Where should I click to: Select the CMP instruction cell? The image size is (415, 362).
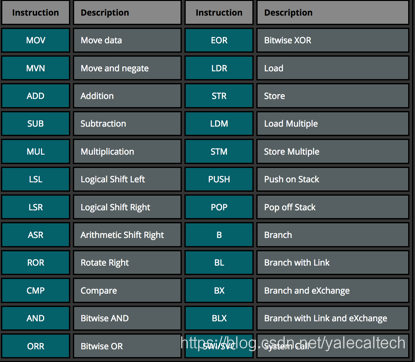click(x=36, y=291)
